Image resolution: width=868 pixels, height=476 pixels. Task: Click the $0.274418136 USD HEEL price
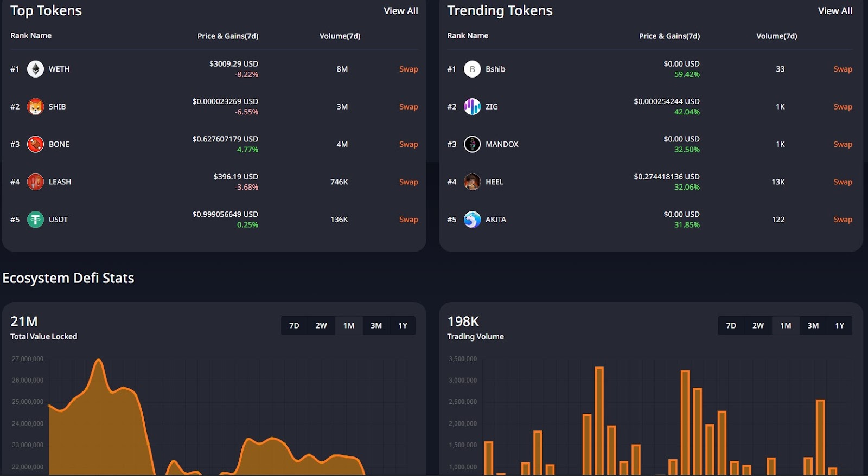click(x=667, y=177)
